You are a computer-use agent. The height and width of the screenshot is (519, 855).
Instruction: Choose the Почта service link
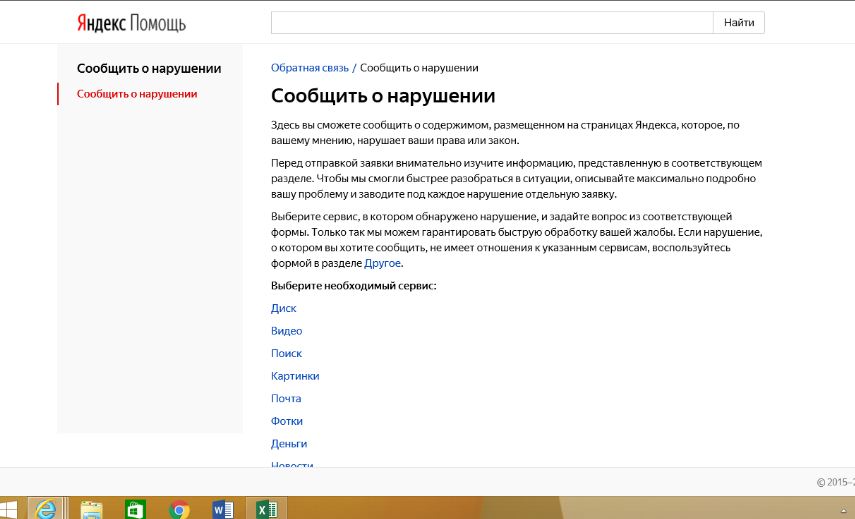(286, 398)
